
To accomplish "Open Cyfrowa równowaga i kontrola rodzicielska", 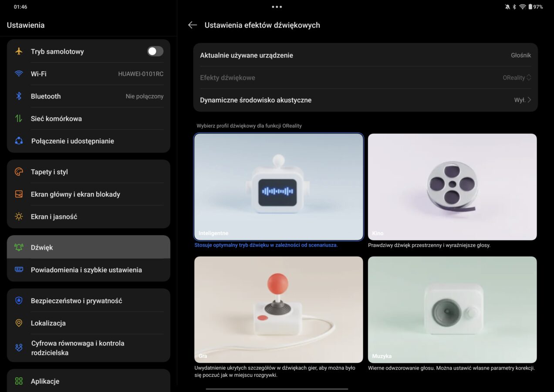I will 88,348.
